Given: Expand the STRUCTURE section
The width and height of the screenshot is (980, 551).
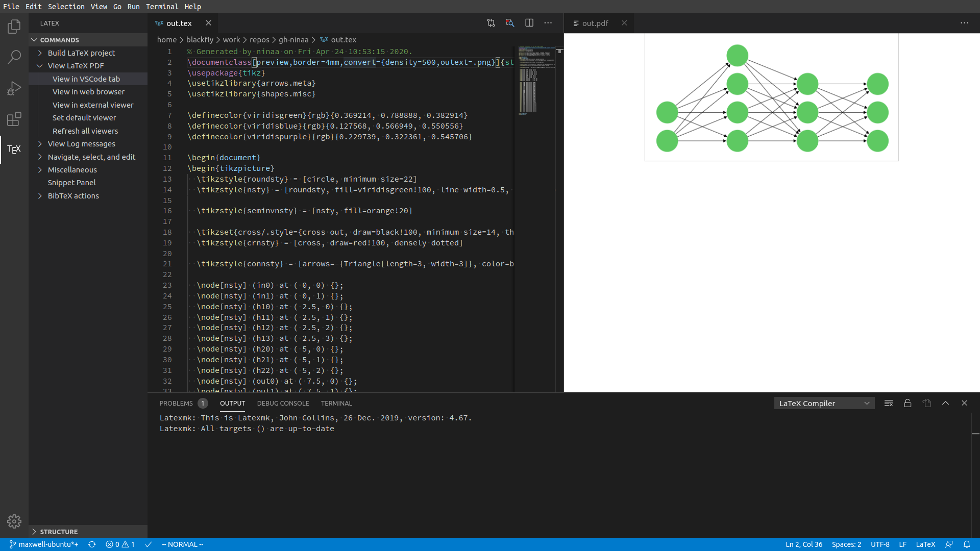Looking at the screenshot, I should 59,532.
